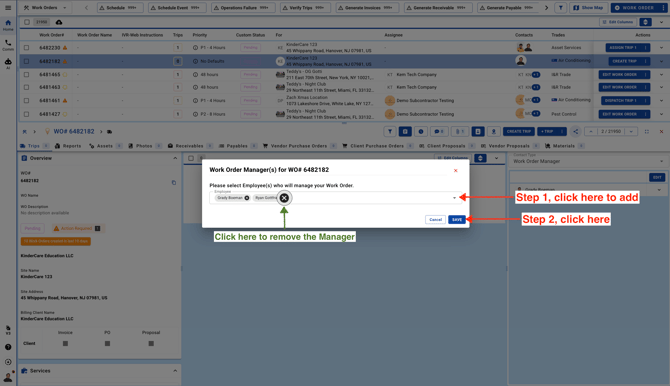The image size is (670, 386).
Task: Expand the chevron next to the column settings icon
Action: click(x=661, y=22)
